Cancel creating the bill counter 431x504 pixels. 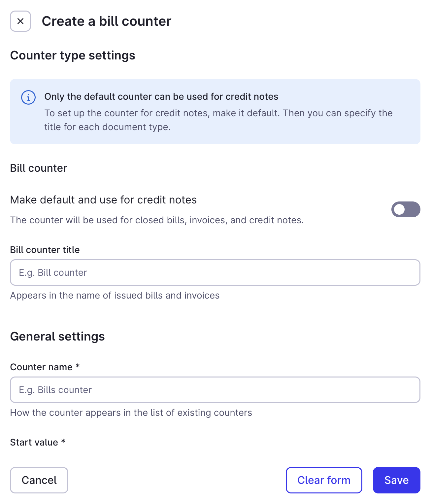(x=39, y=480)
